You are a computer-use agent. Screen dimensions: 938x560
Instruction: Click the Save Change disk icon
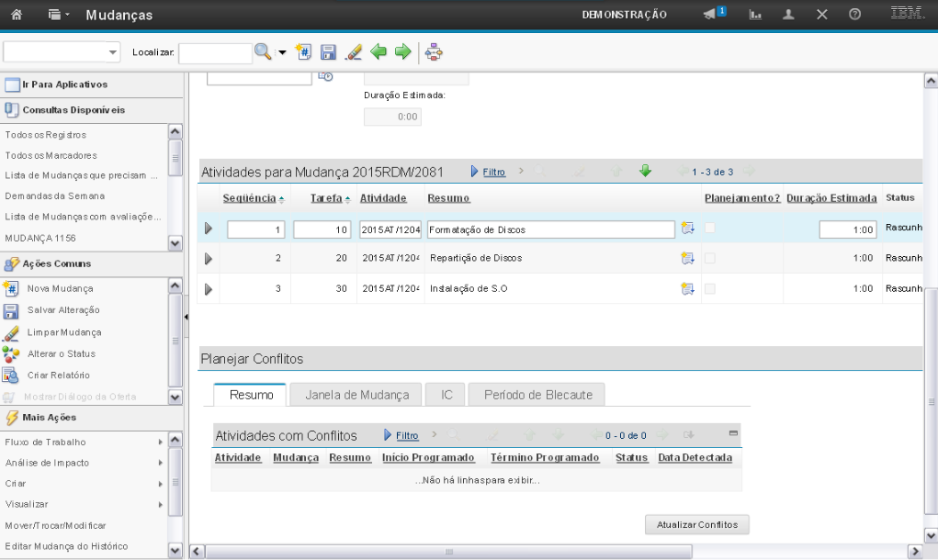pos(328,52)
